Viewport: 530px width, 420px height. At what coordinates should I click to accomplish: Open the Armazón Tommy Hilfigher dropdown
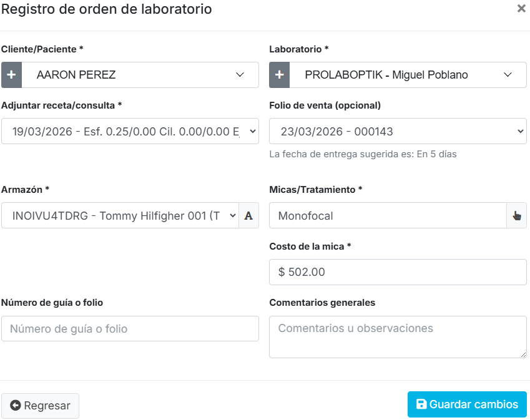coord(120,216)
